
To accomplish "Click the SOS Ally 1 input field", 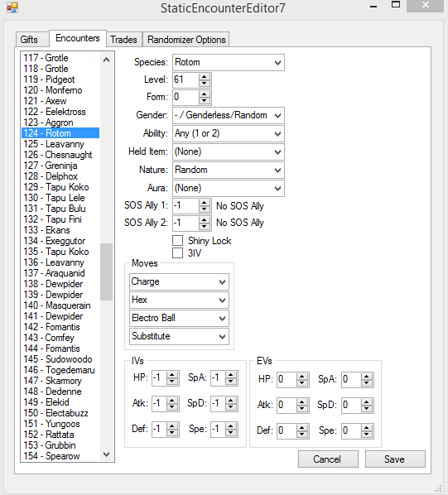I will [186, 206].
